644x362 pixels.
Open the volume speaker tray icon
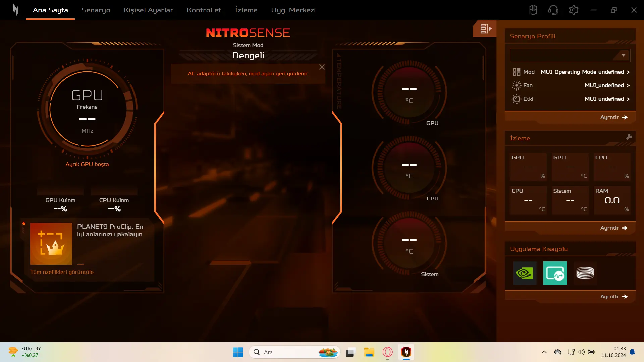click(x=581, y=352)
